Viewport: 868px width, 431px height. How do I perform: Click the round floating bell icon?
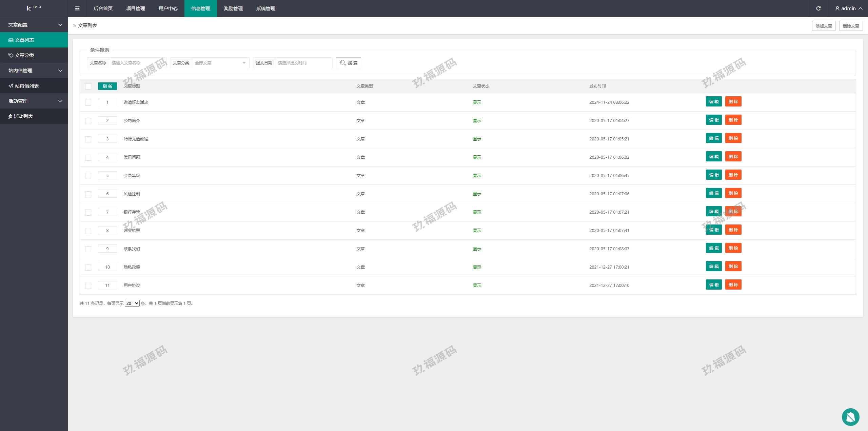tap(850, 417)
